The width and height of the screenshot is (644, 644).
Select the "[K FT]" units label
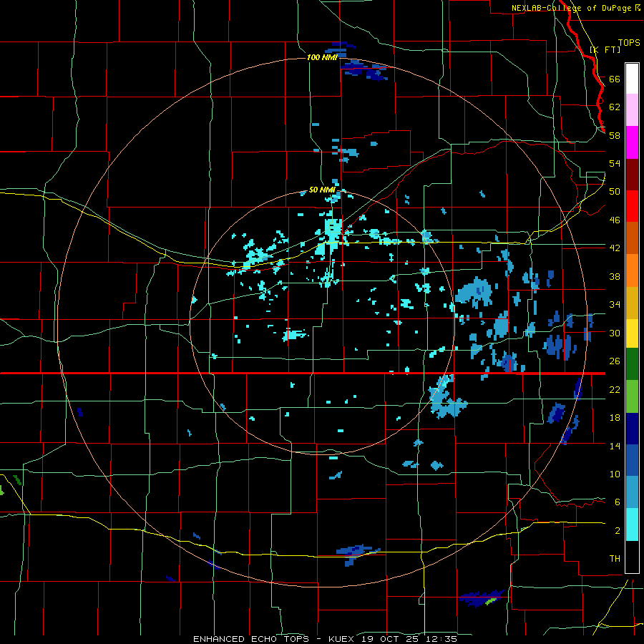coord(605,49)
